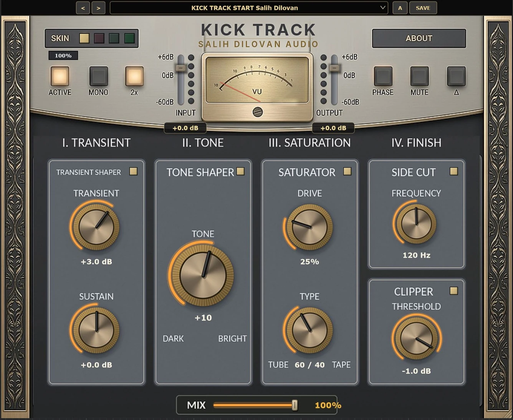The width and height of the screenshot is (513, 420).
Task: Invert PHASE with the phase button
Action: point(383,76)
